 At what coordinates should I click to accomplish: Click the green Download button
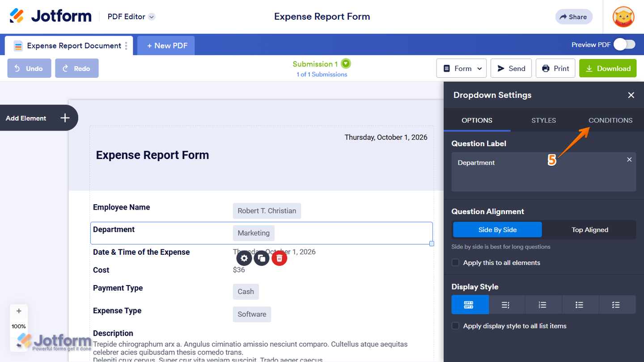click(608, 68)
